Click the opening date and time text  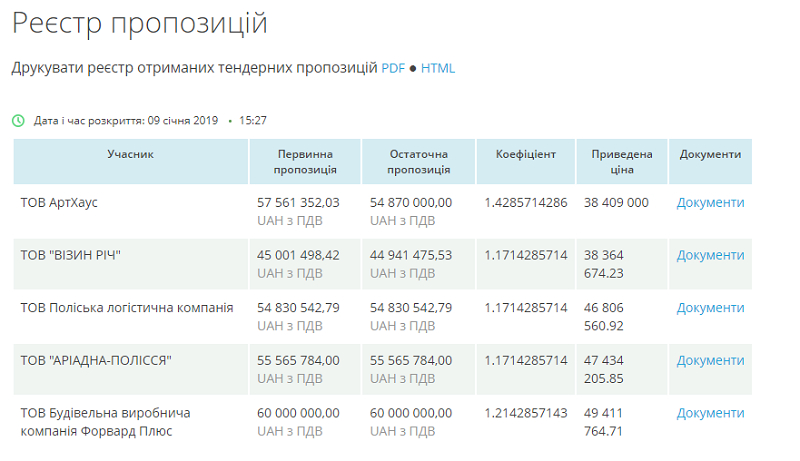pyautogui.click(x=150, y=120)
